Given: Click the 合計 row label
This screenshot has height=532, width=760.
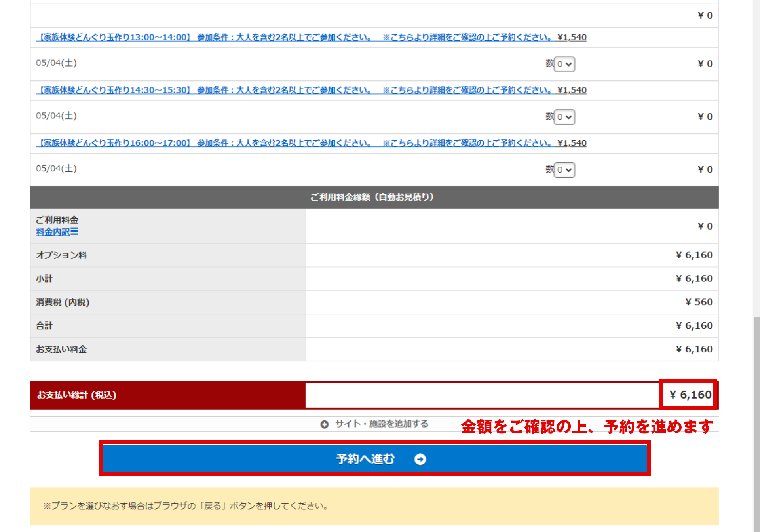Looking at the screenshot, I should pos(44,326).
